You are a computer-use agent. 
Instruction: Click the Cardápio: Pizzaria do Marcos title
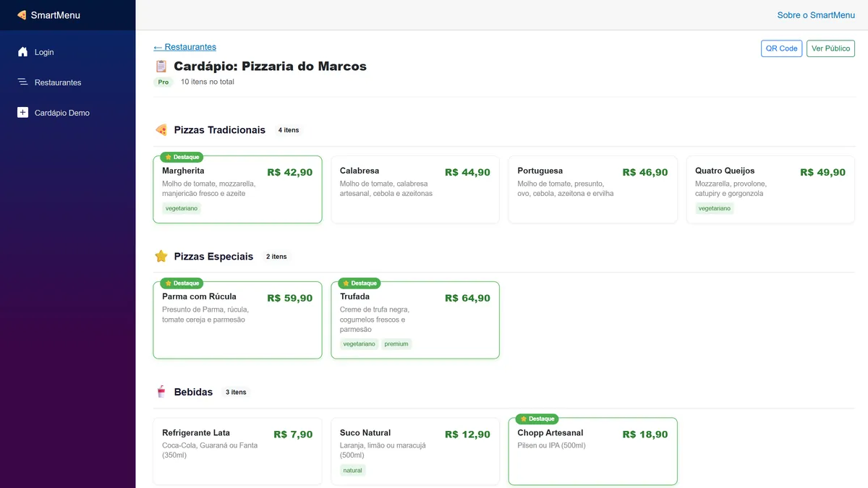(270, 67)
